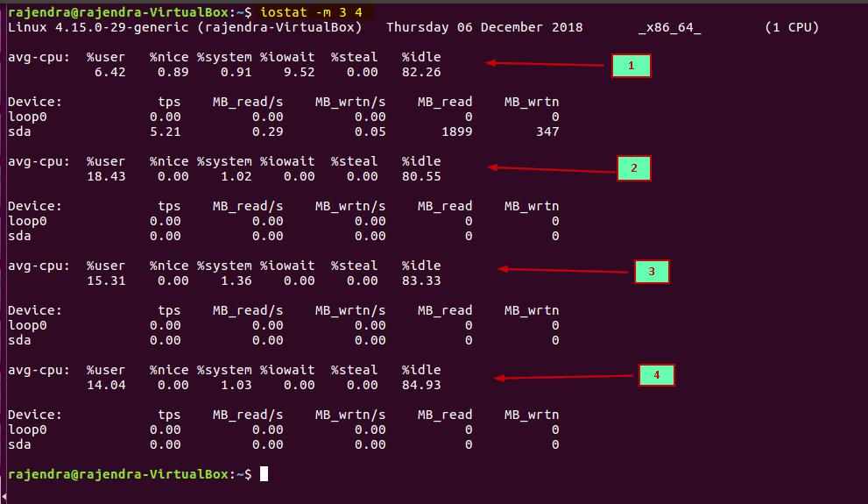Click the %iowait value 9.52
The width and height of the screenshot is (868, 504).
tap(300, 73)
